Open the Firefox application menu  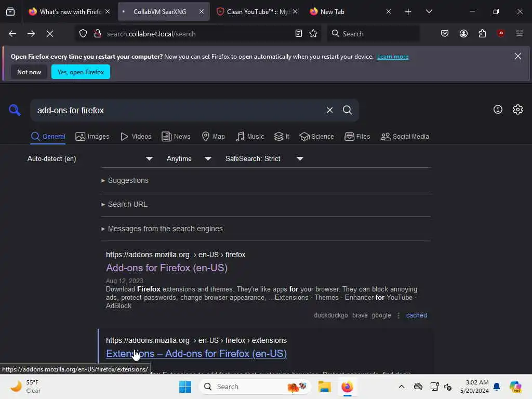[x=519, y=33]
